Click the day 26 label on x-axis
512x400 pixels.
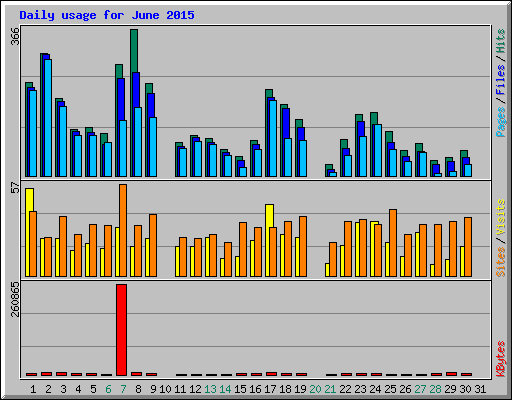click(405, 389)
